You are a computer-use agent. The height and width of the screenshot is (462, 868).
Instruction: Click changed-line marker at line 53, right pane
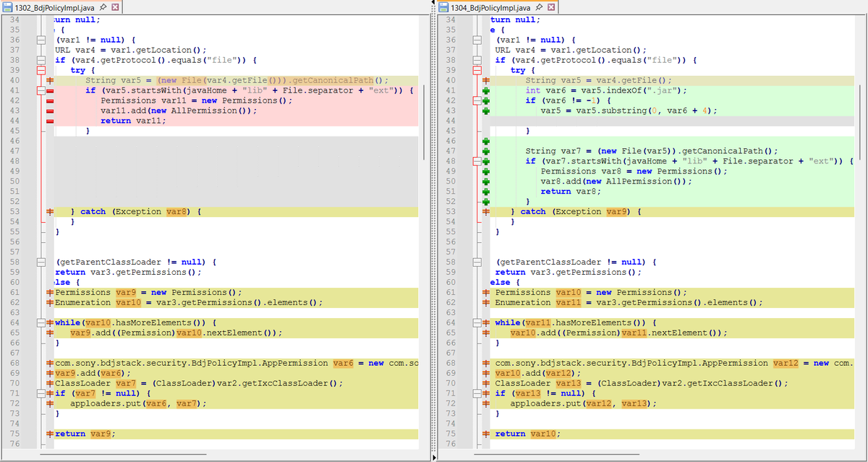tap(487, 212)
